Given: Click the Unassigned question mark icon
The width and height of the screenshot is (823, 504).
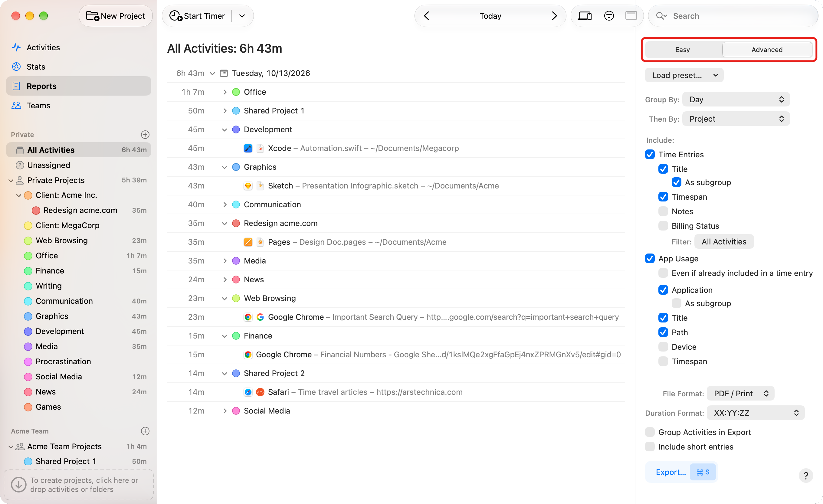Looking at the screenshot, I should (x=20, y=165).
